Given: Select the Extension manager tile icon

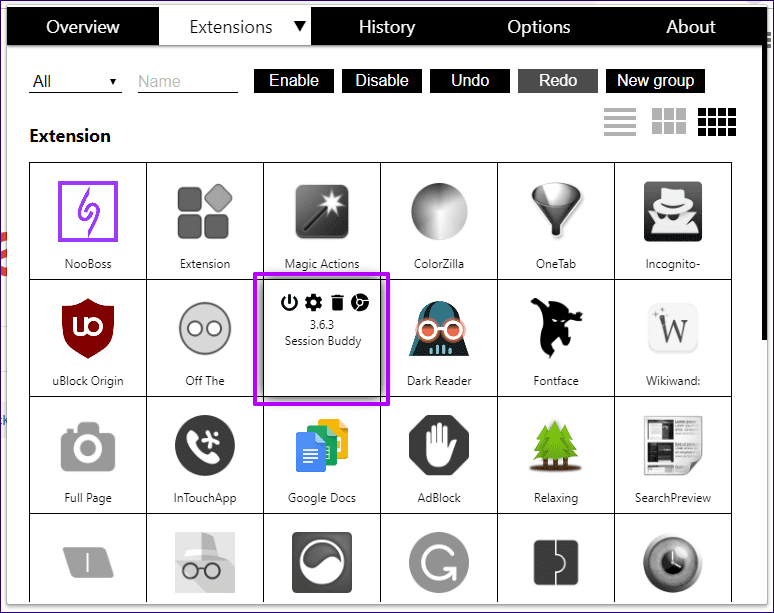Looking at the screenshot, I should click(205, 211).
